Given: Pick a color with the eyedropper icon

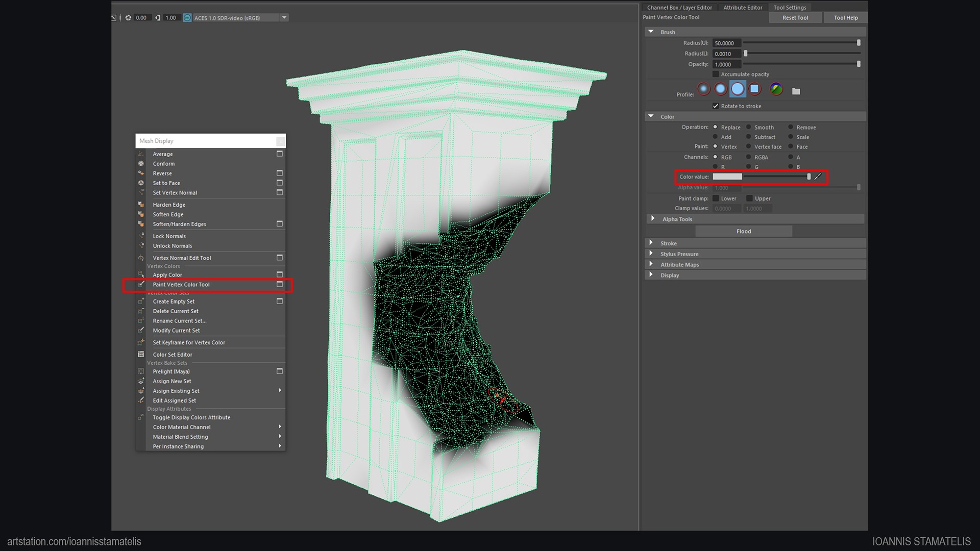Looking at the screenshot, I should pyautogui.click(x=818, y=177).
